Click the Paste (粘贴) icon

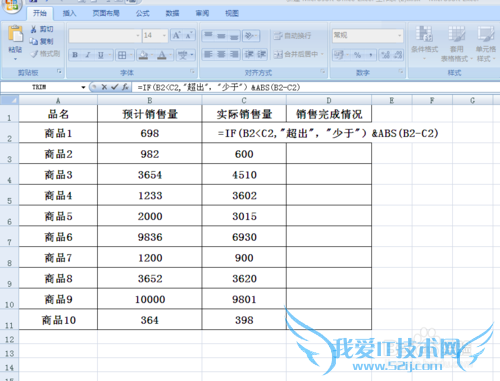coord(15,35)
